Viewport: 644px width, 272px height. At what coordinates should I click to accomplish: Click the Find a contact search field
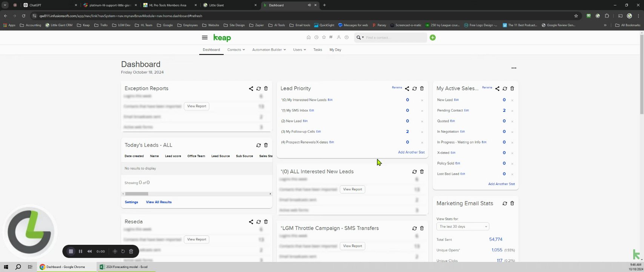394,37
